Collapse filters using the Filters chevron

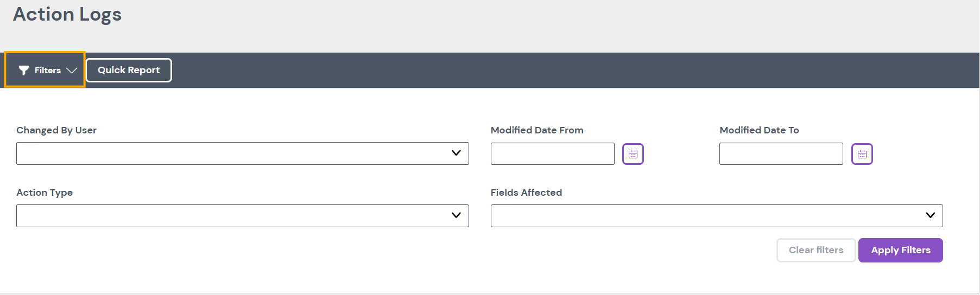[x=72, y=70]
